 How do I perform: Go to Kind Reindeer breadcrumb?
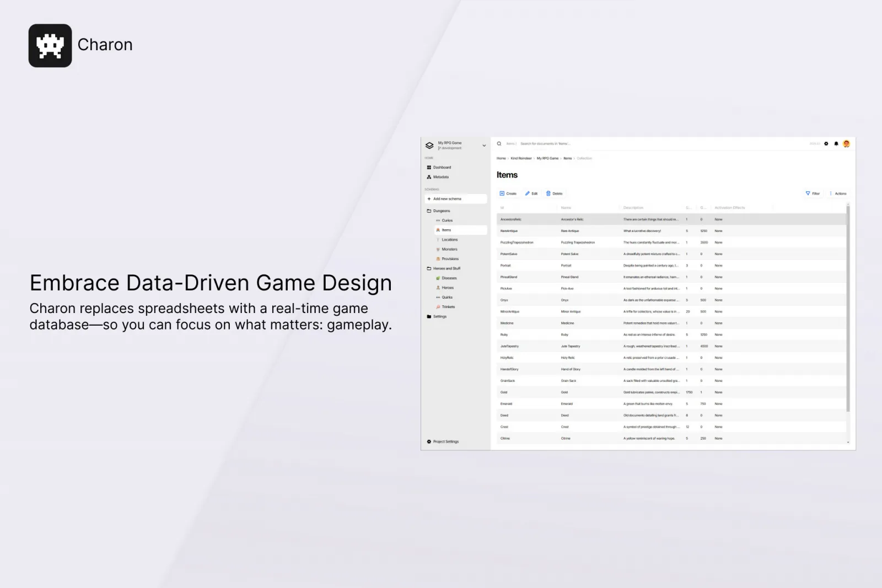click(x=521, y=158)
